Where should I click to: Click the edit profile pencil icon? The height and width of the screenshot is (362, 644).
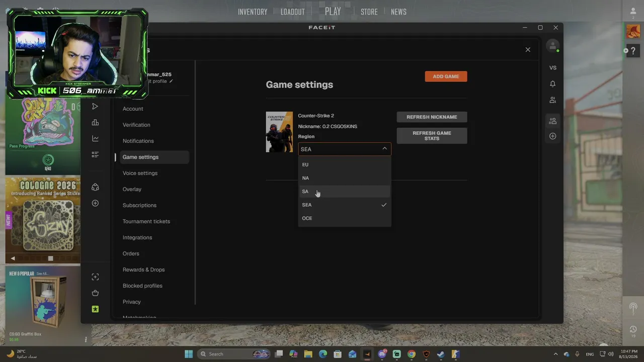pyautogui.click(x=171, y=81)
